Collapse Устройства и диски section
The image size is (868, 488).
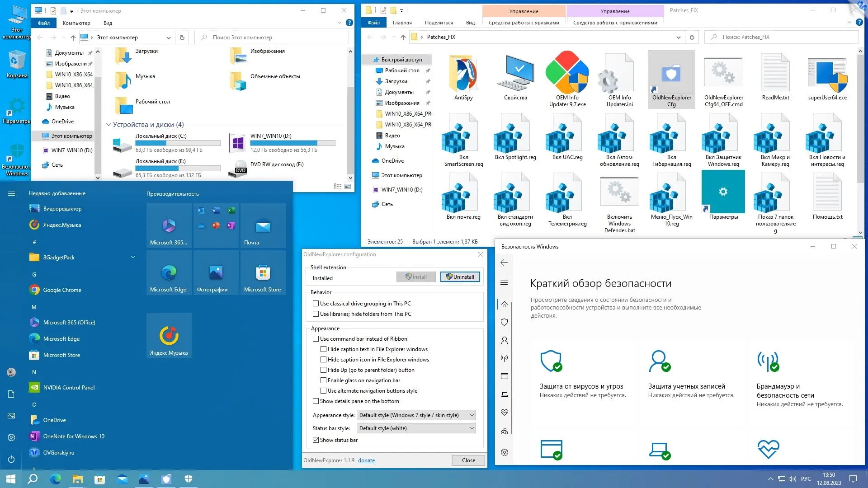[108, 125]
